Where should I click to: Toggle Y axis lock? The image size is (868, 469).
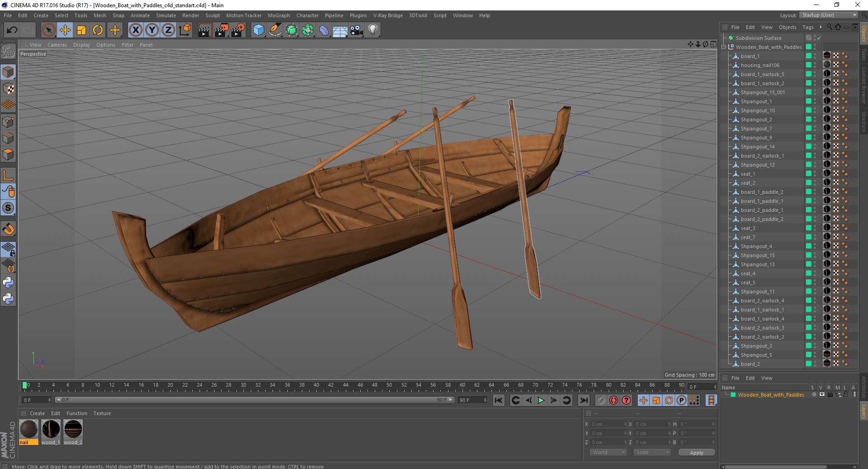coord(152,30)
